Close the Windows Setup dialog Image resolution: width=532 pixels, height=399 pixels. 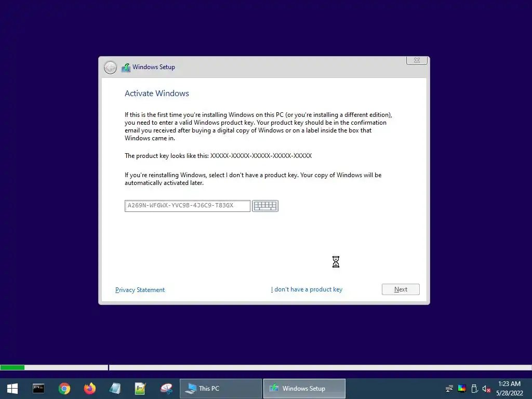[417, 60]
